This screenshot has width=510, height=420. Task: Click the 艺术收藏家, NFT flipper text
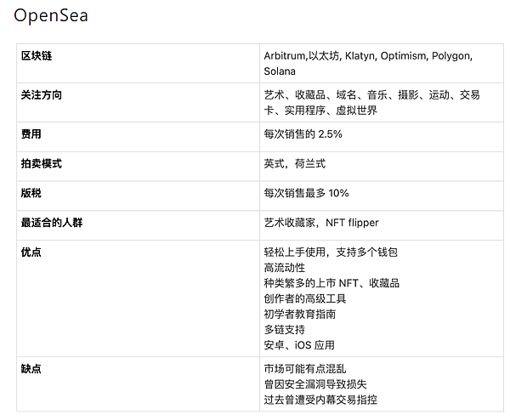tap(321, 223)
